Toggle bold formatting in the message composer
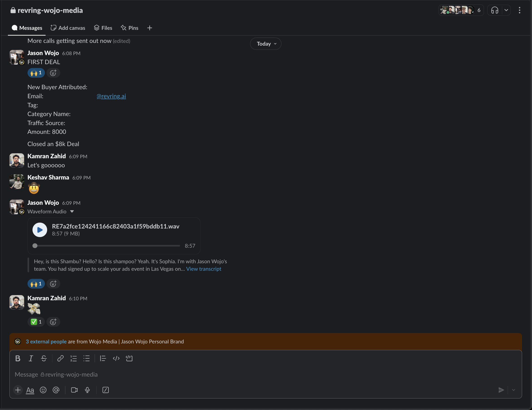Screen dimensions: 532x410 [18, 358]
